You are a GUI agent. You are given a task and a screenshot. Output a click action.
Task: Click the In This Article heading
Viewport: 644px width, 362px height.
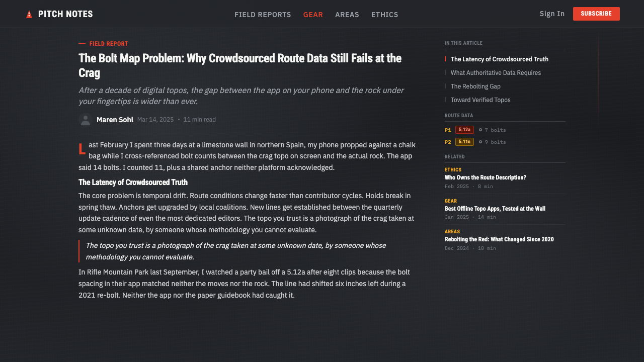pyautogui.click(x=463, y=43)
